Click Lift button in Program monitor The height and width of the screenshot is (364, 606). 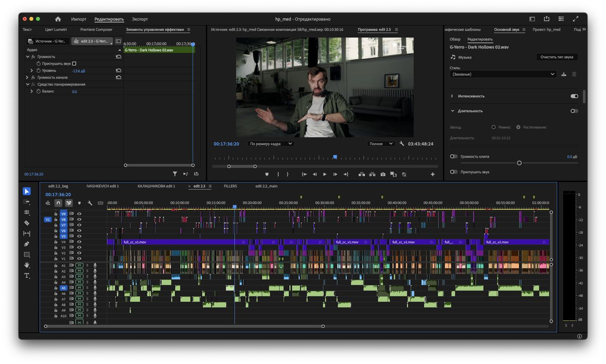pos(362,174)
